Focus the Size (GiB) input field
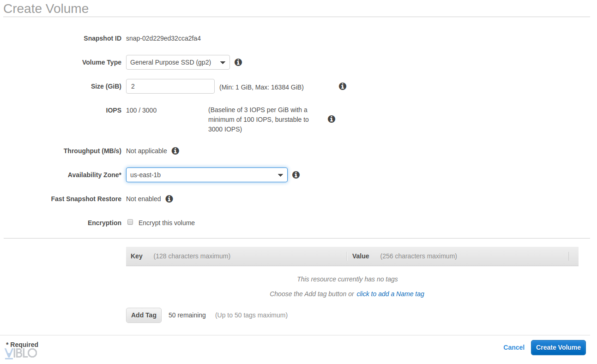 pyautogui.click(x=170, y=86)
